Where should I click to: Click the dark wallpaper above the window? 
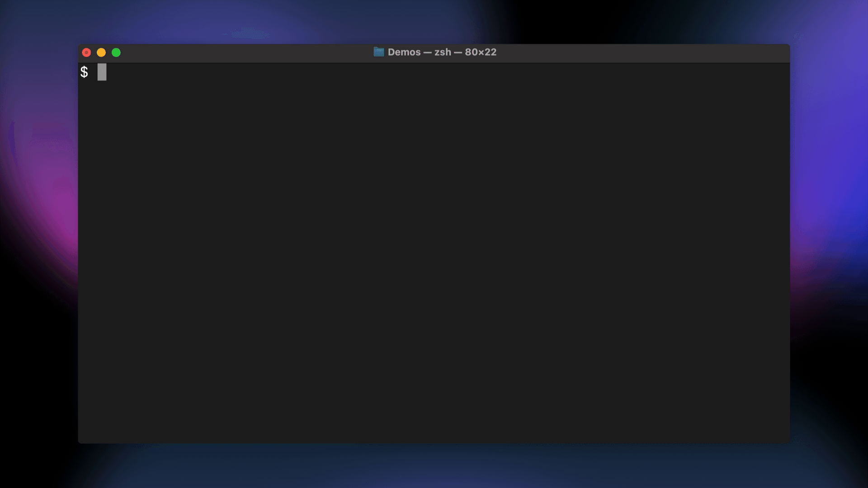click(434, 20)
